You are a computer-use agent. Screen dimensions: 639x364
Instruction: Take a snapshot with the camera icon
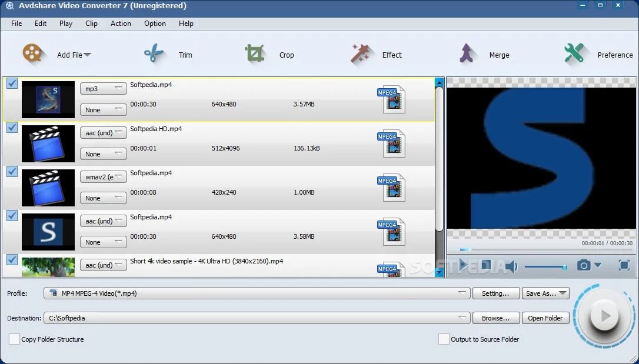click(584, 265)
